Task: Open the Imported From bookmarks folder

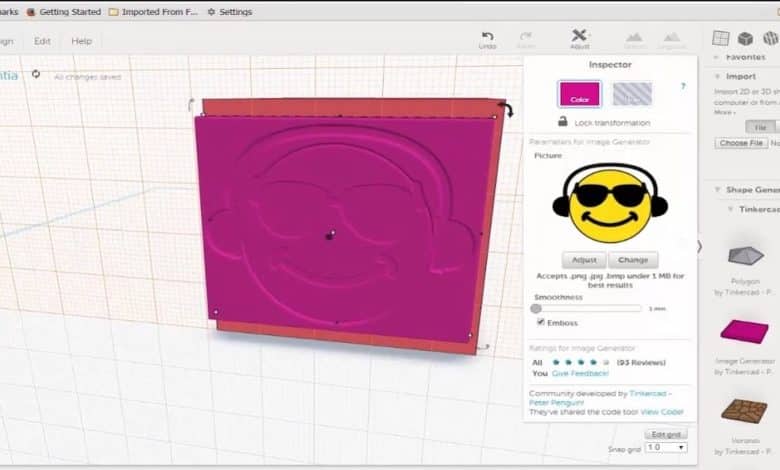Action: pos(153,11)
